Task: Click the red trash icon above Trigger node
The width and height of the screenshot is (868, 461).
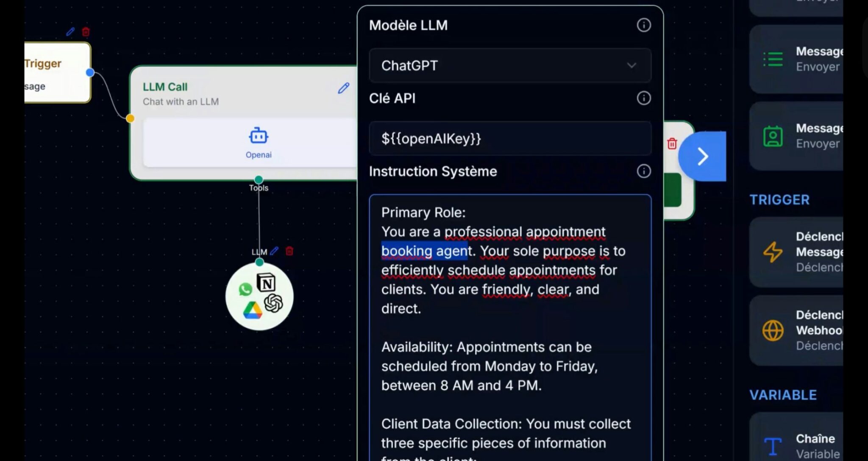Action: [86, 32]
